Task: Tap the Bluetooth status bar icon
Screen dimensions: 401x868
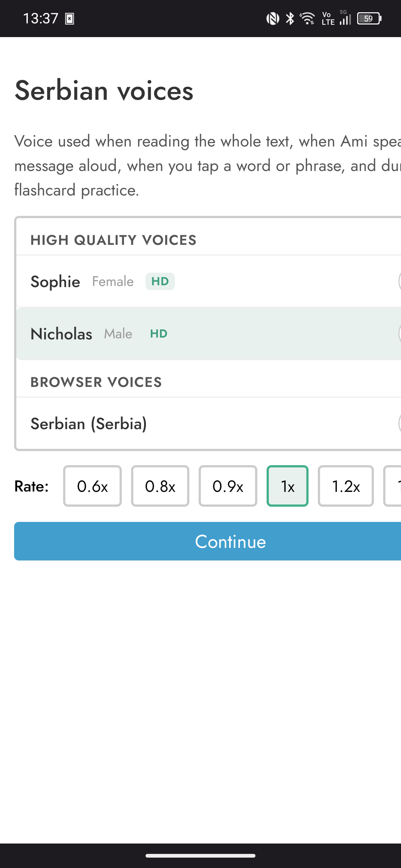Action: pyautogui.click(x=290, y=18)
